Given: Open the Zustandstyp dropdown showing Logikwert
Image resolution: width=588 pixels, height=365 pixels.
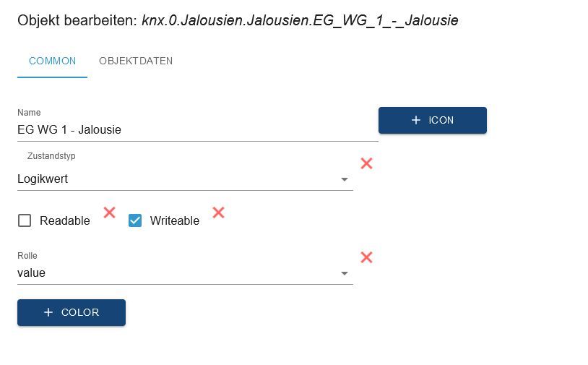Looking at the screenshot, I should 173,179.
